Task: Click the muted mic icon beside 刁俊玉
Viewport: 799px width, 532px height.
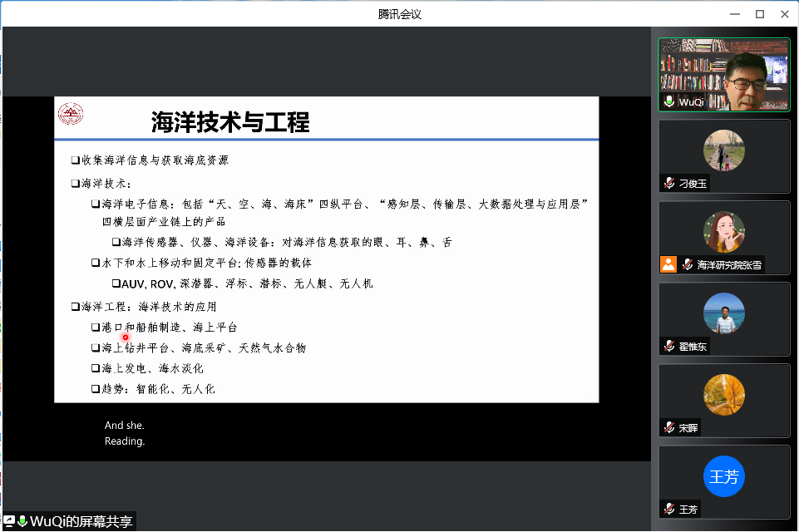Action: pyautogui.click(x=668, y=183)
